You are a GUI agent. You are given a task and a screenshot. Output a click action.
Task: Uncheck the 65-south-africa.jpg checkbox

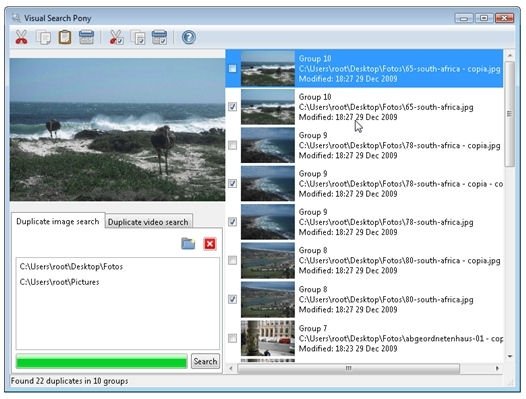(232, 107)
